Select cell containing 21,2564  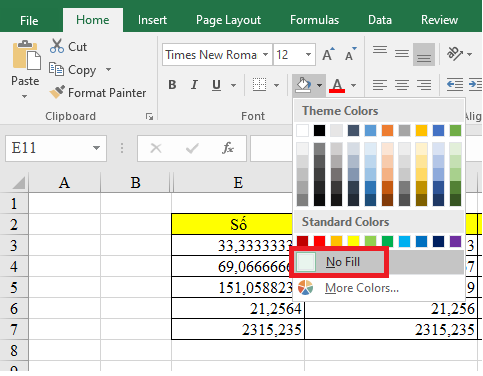coord(238,309)
